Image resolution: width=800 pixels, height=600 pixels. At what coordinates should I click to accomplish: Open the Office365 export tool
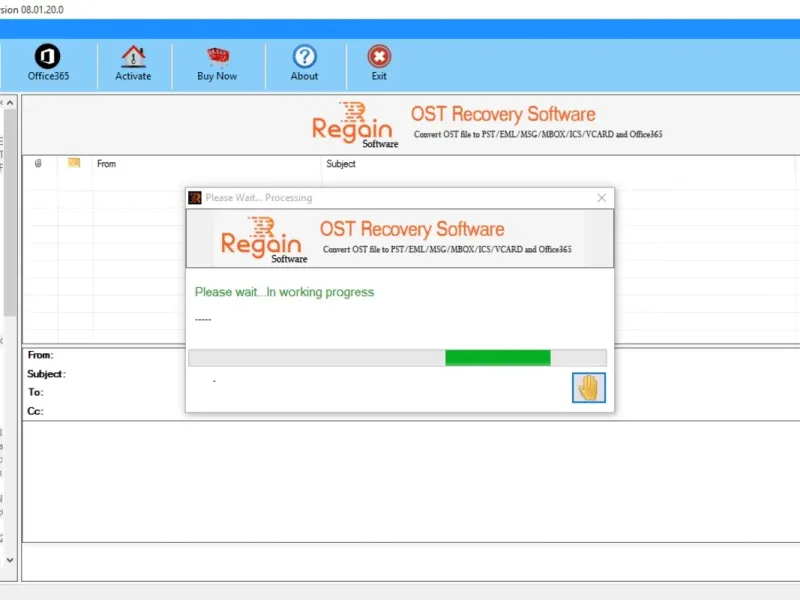[x=48, y=63]
